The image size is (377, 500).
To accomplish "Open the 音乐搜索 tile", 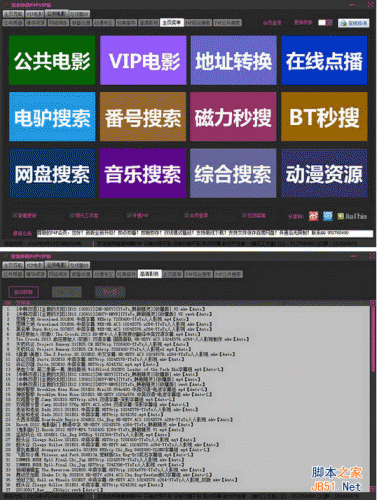I will pyautogui.click(x=143, y=173).
